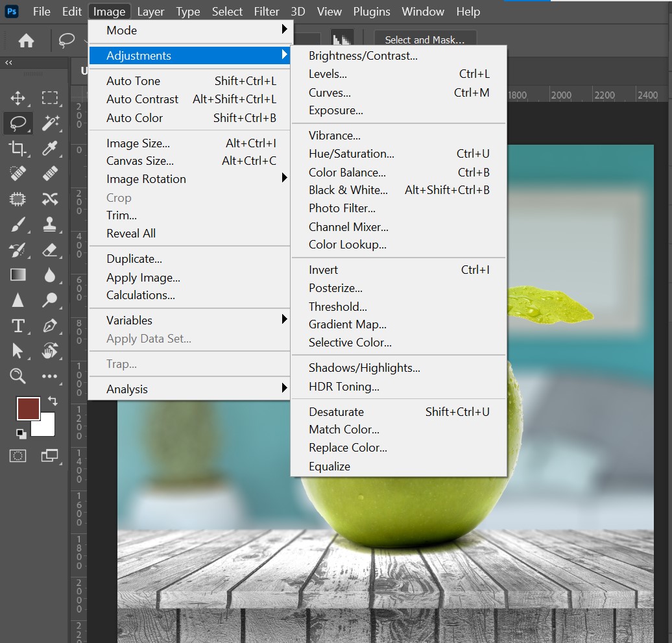This screenshot has width=672, height=643.
Task: Open the Adjustments submenu
Action: [191, 56]
